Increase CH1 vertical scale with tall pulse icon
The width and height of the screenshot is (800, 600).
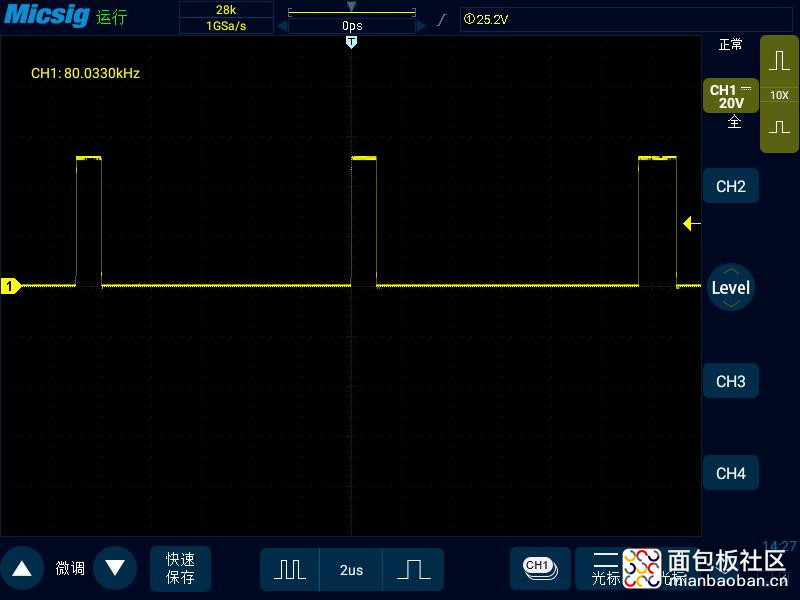(779, 61)
